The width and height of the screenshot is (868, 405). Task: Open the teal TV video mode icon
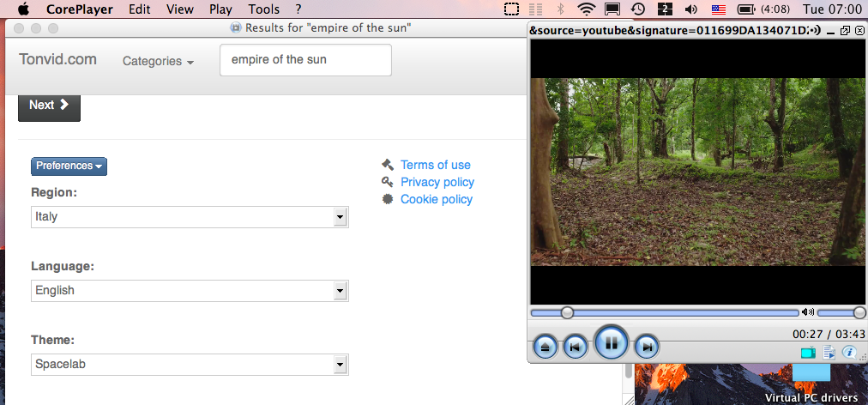808,353
